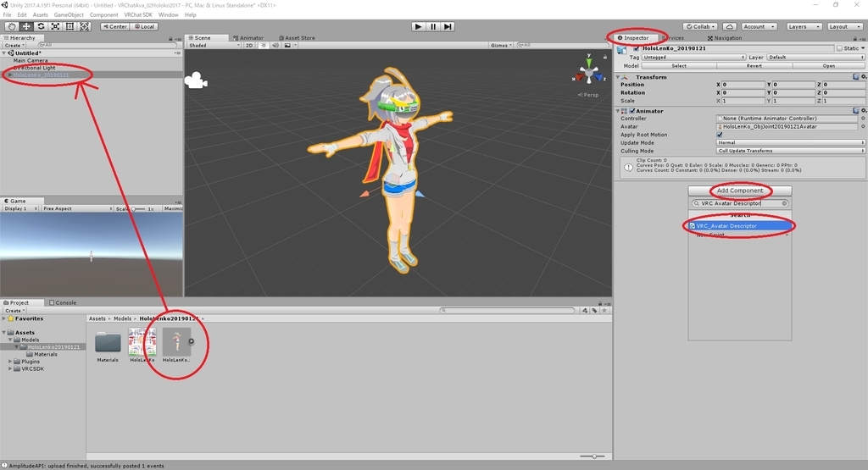
Task: Select the Move tool
Action: click(x=26, y=26)
